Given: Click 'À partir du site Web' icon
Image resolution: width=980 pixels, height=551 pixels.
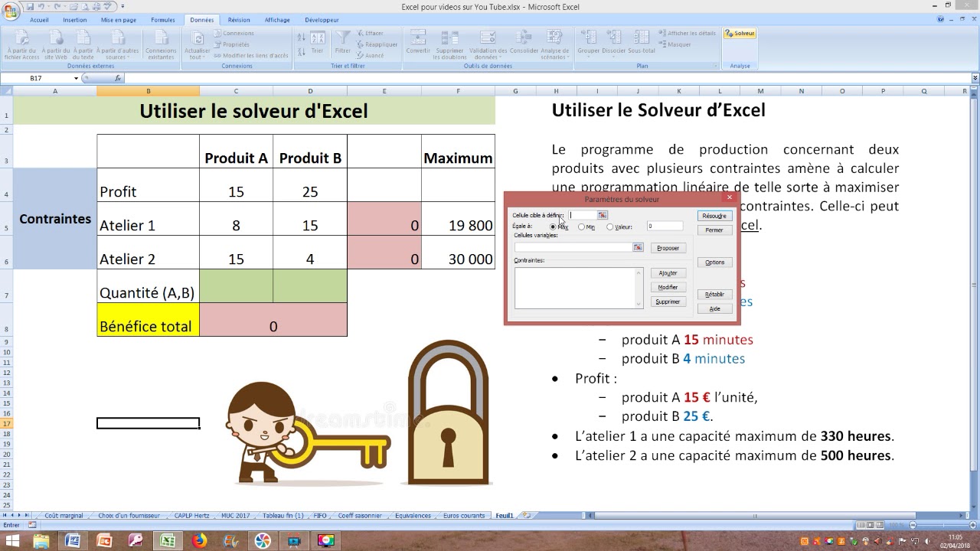Looking at the screenshot, I should pos(56,44).
